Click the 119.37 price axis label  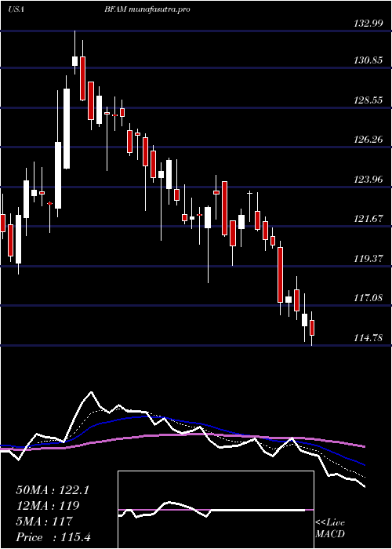368,259
